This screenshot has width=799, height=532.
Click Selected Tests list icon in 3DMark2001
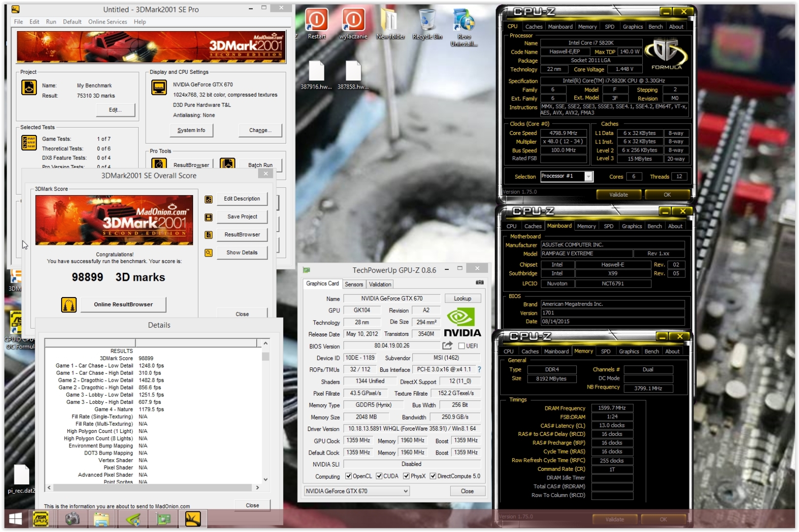(29, 142)
